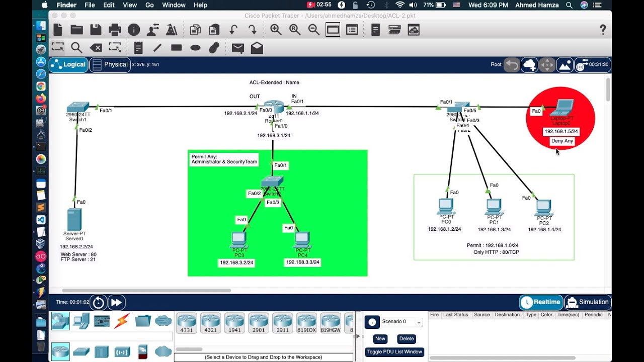
Task: Open the scenario information icon
Action: click(x=372, y=322)
